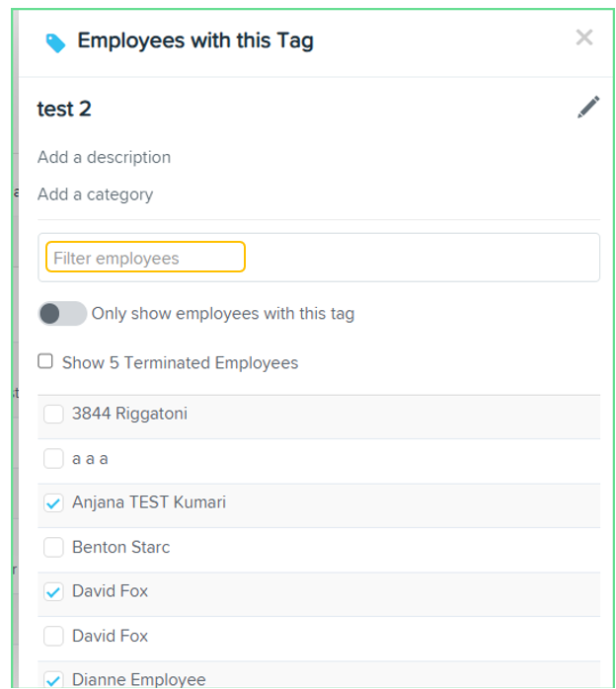Uncheck Dianne Employee's checkbox
Image resolution: width=616 pixels, height=689 pixels.
[53, 679]
